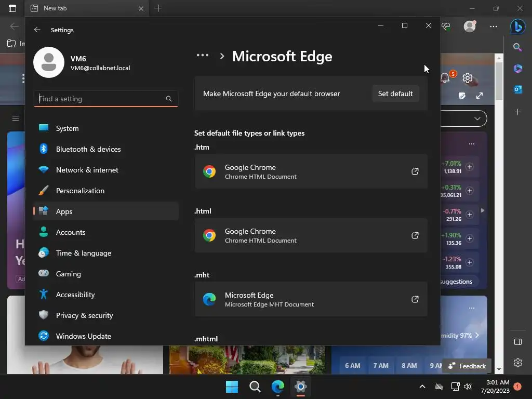This screenshot has width=532, height=399.
Task: Go to Gaming settings
Action: click(106, 273)
